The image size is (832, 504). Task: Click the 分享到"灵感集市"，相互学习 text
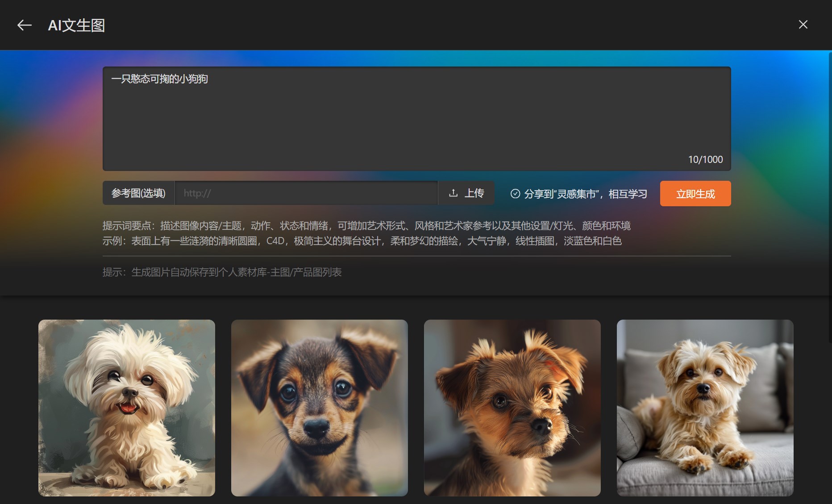pos(586,194)
